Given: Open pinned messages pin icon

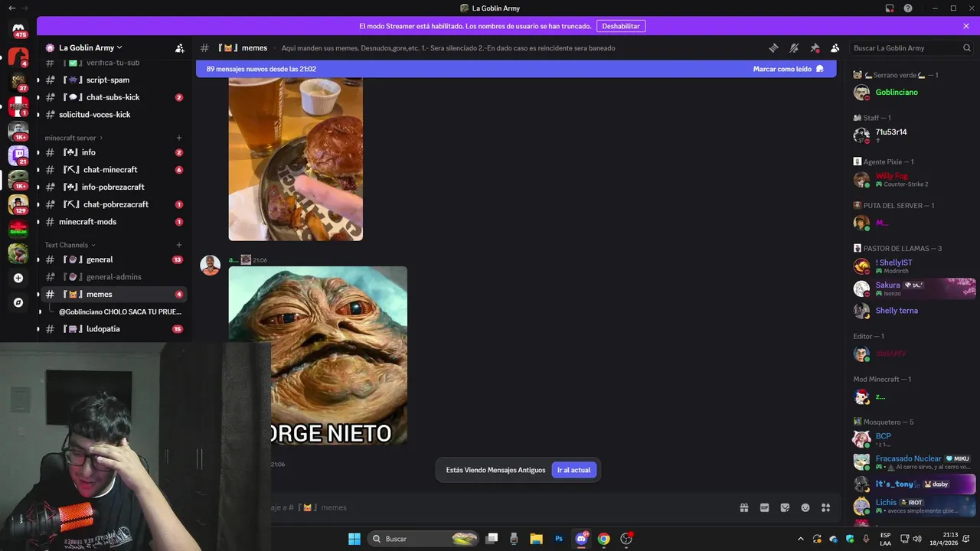Looking at the screenshot, I should pos(815,47).
